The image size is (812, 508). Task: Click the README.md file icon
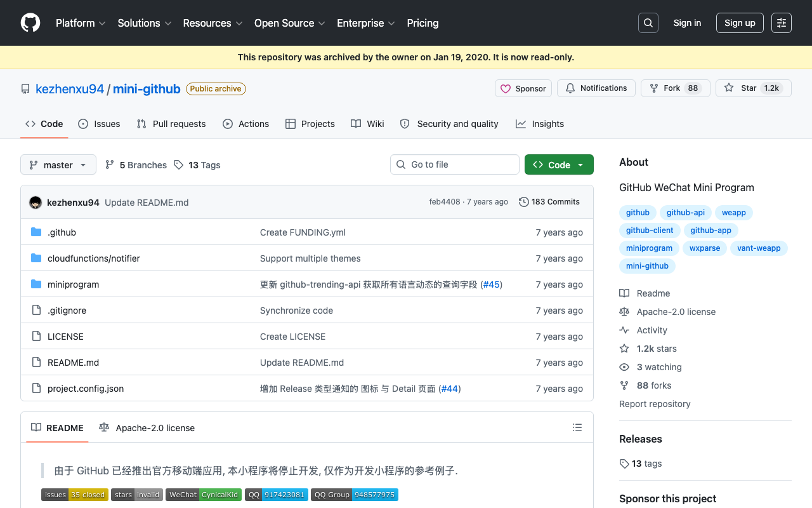(36, 363)
